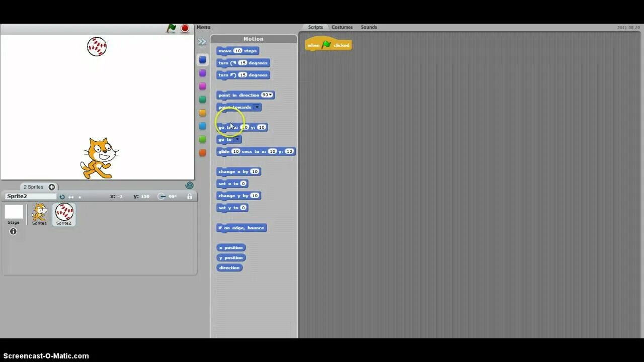Click the sprite direction dial next to 90°

coord(162,197)
